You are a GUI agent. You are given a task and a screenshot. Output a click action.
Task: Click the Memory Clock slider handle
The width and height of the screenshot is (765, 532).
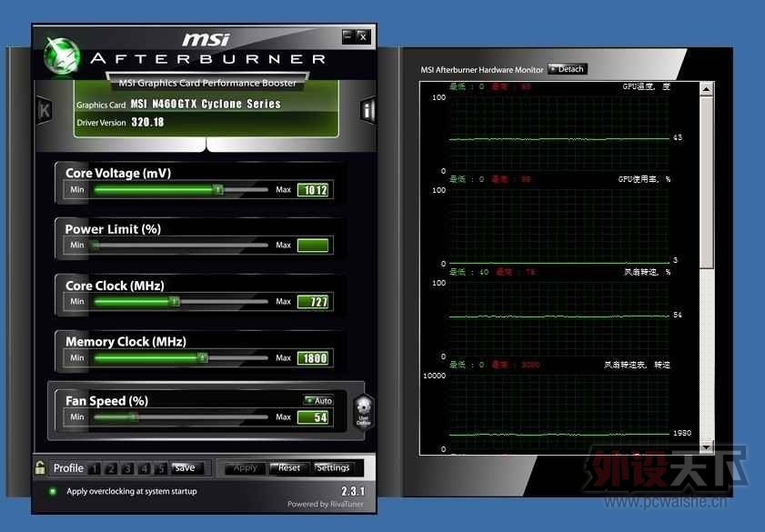(x=203, y=358)
